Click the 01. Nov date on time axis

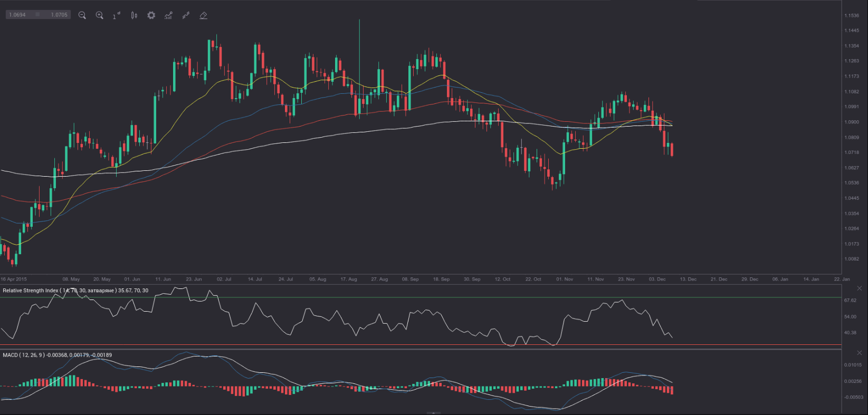pos(564,279)
